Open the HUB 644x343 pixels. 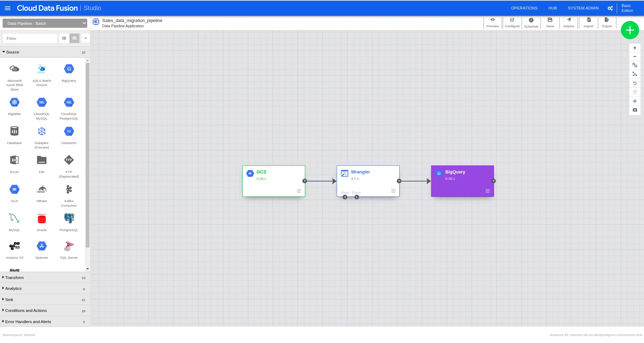pyautogui.click(x=552, y=8)
